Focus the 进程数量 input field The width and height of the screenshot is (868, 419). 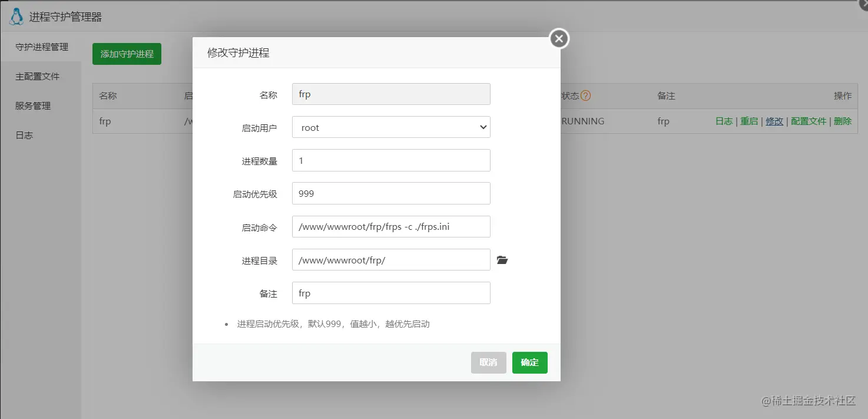[391, 160]
